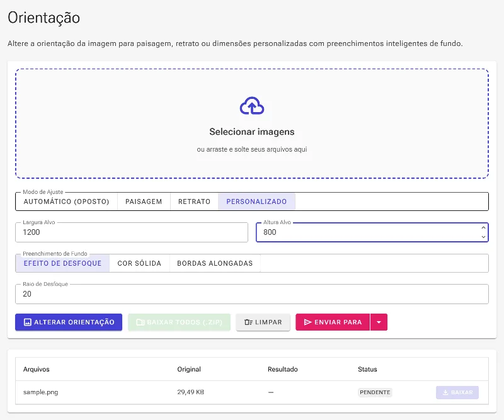Select Automático (Oposto) adjustment mode
The width and height of the screenshot is (504, 420).
(x=67, y=201)
